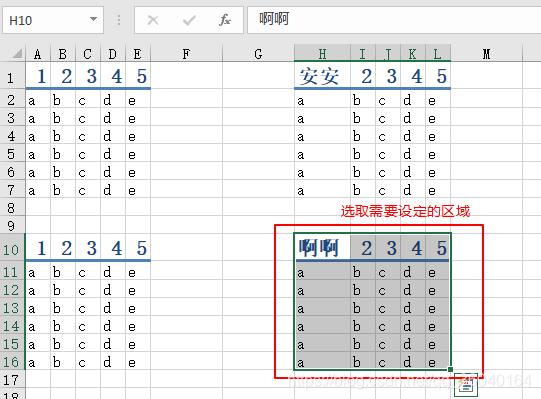Screen dimensions: 541x399
Task: Click cell C1 with the number 3
Action: click(x=88, y=76)
